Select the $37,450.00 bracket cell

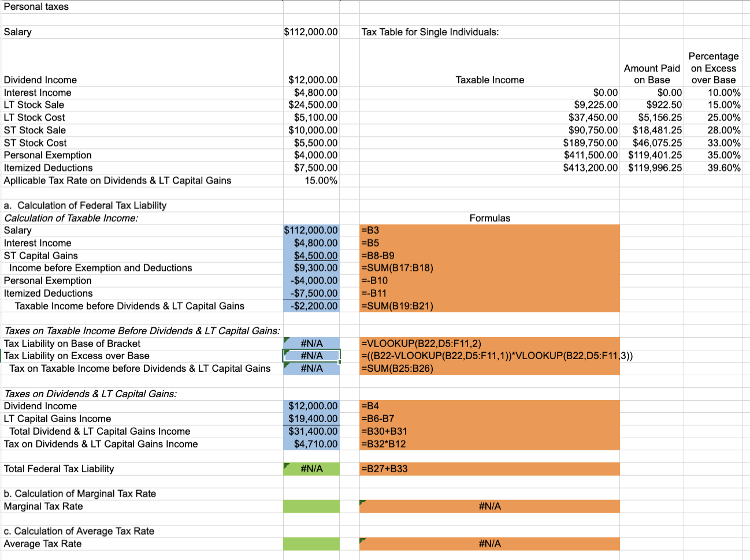489,117
